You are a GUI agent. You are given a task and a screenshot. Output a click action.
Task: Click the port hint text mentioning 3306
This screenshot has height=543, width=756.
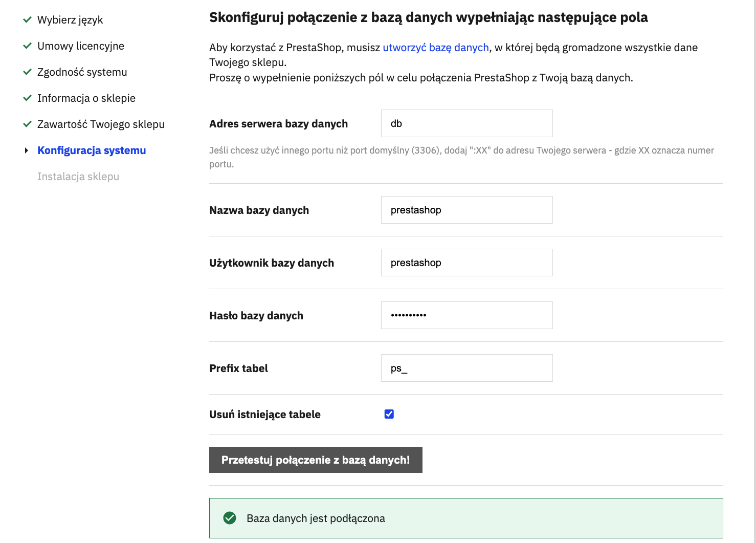461,157
